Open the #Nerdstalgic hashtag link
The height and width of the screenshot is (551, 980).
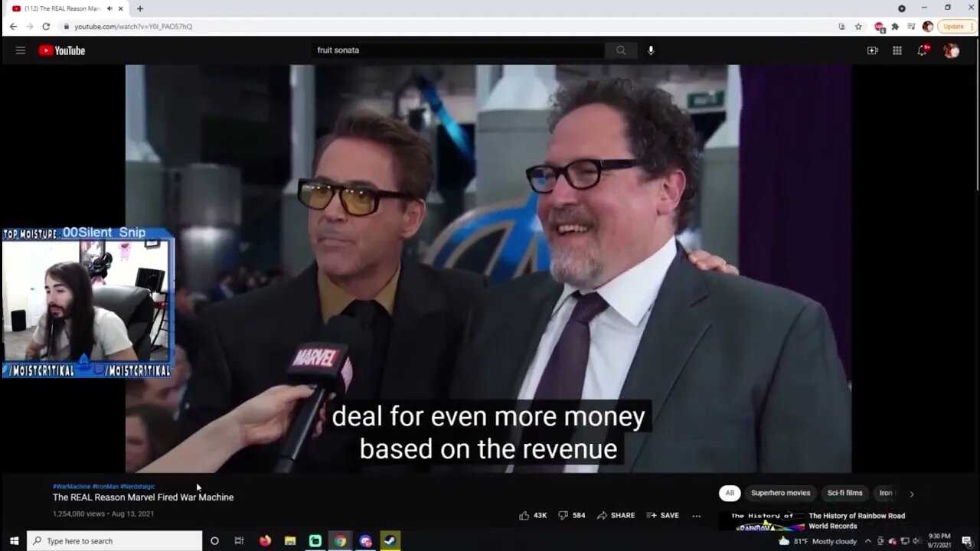tap(138, 487)
